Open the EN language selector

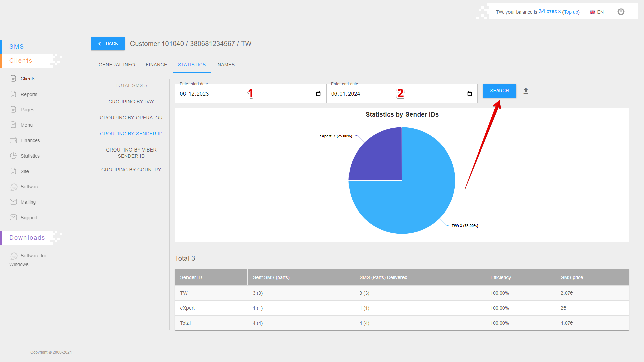597,12
